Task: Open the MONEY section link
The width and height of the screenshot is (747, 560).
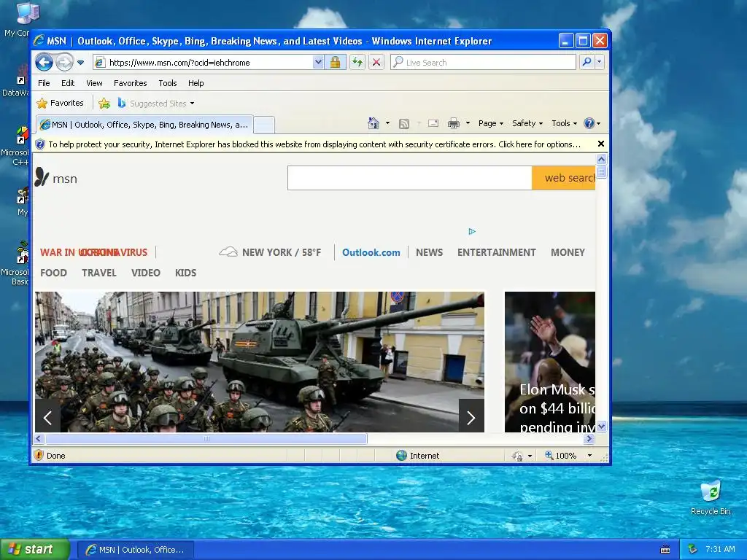Action: (568, 252)
